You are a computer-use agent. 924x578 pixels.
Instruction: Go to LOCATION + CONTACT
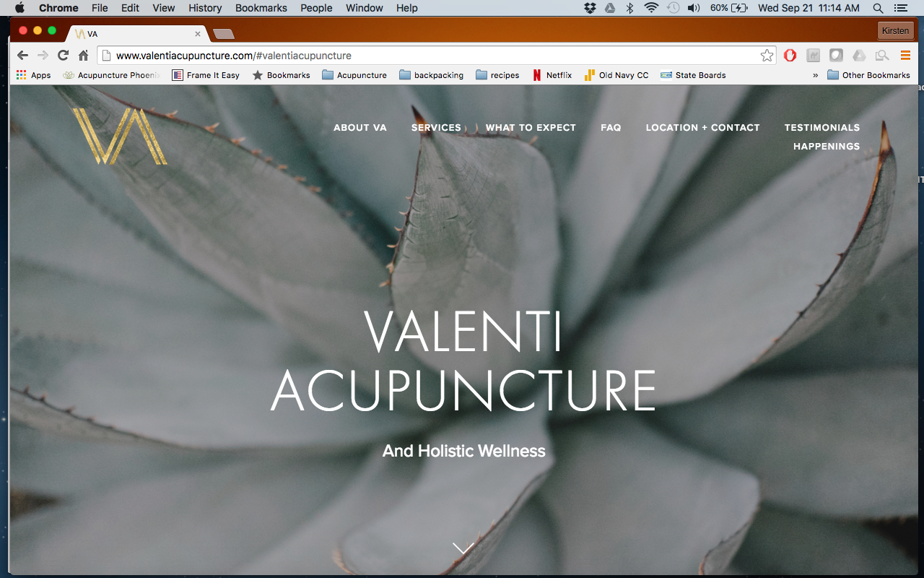pos(702,127)
